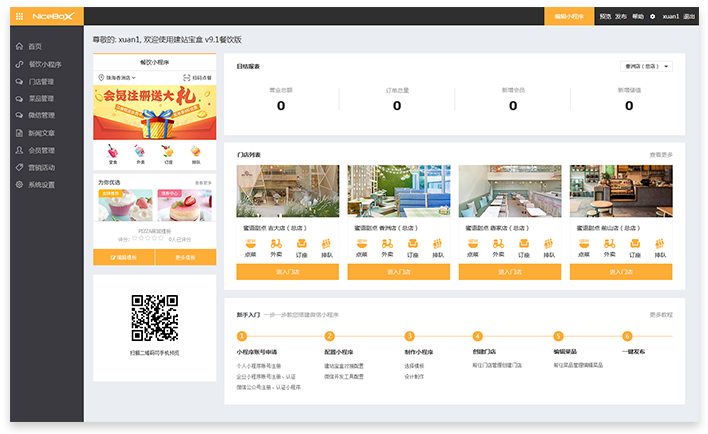Image resolution: width=708 pixels, height=434 pixels.
Task: Open the 营销活动 tag icon
Action: 19,167
